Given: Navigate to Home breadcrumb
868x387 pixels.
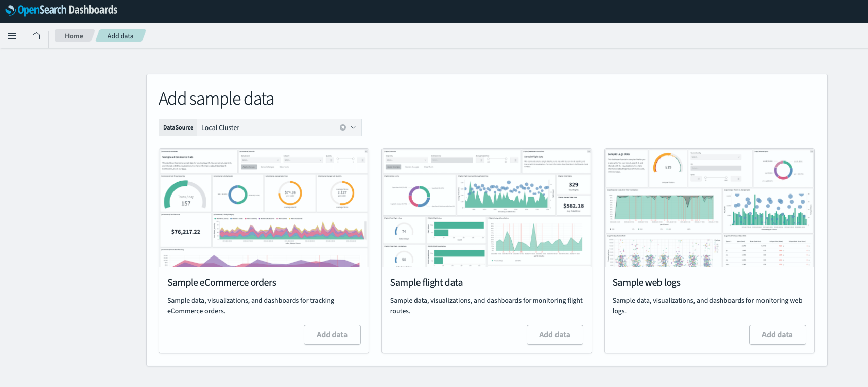Looking at the screenshot, I should coord(74,36).
